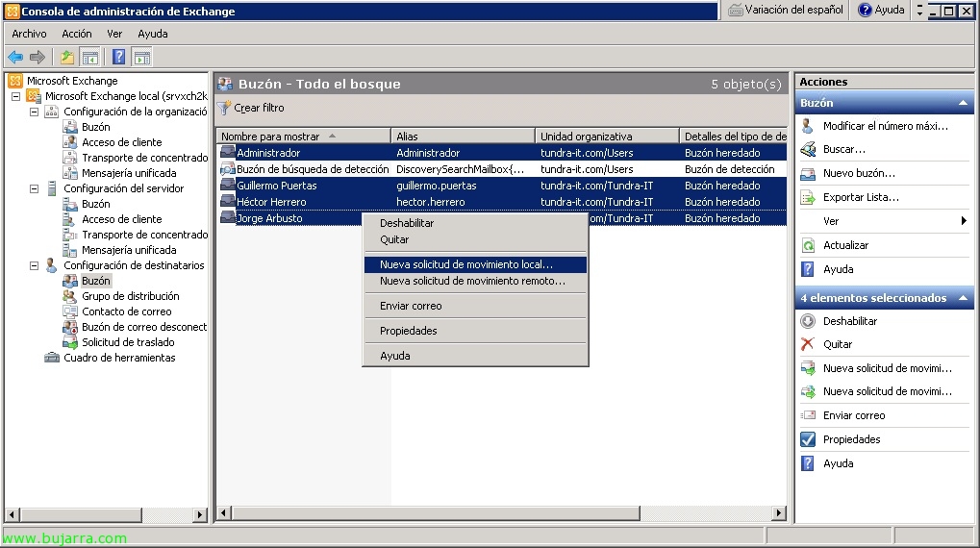Click the Propiedades checkmark icon

tap(808, 439)
